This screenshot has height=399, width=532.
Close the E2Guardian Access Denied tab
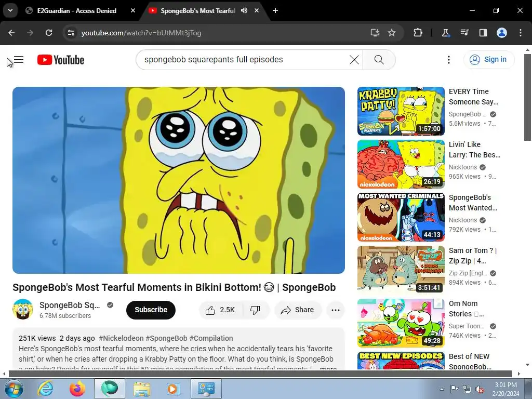coord(133,10)
